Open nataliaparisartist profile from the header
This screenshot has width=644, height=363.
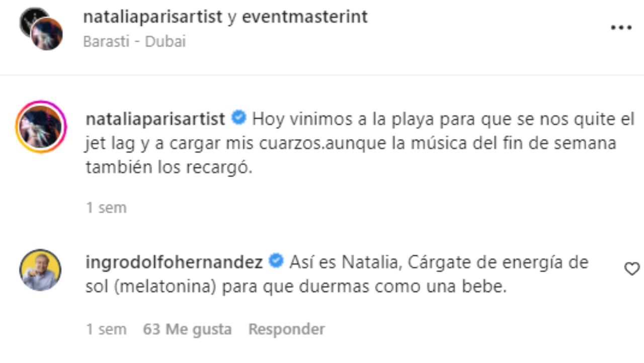click(x=152, y=17)
